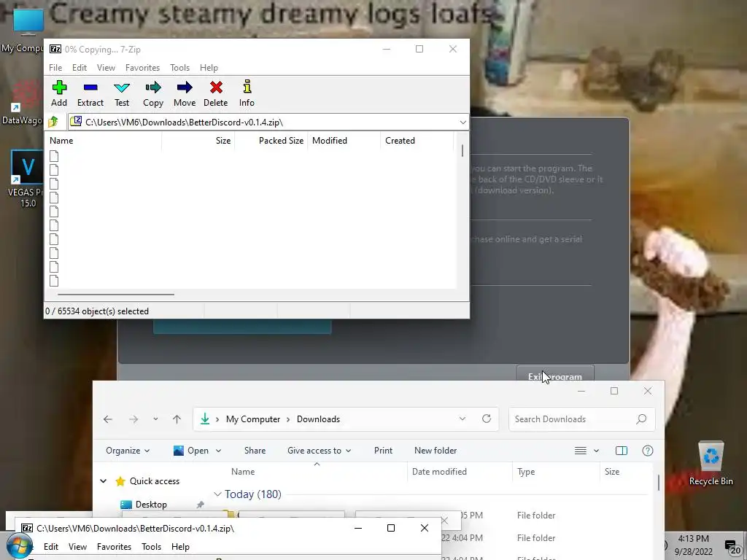Image resolution: width=747 pixels, height=560 pixels.
Task: Expand the Explorer address bar history dropdown
Action: point(462,419)
